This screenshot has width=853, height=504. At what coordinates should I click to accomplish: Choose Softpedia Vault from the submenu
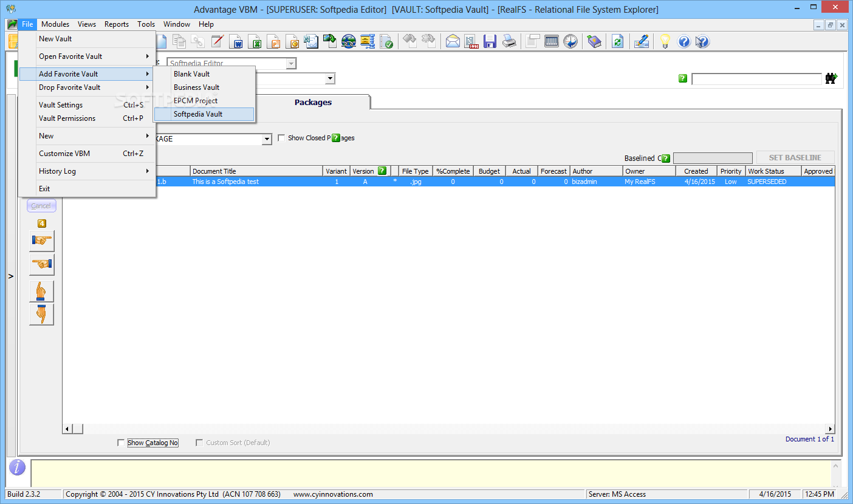[x=204, y=114]
